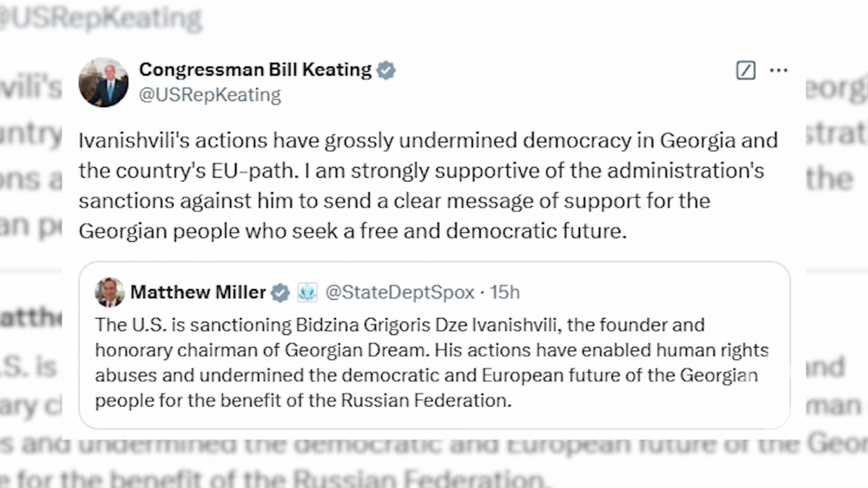Open the @StateDeptSpox handle link
Screen dimensions: 868x488
(399, 293)
